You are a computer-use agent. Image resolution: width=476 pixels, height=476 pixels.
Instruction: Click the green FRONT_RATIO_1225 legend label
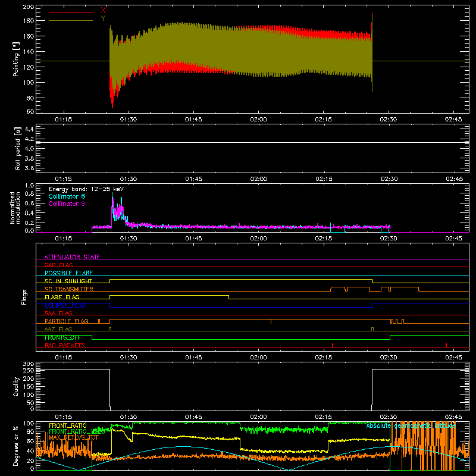(x=77, y=431)
